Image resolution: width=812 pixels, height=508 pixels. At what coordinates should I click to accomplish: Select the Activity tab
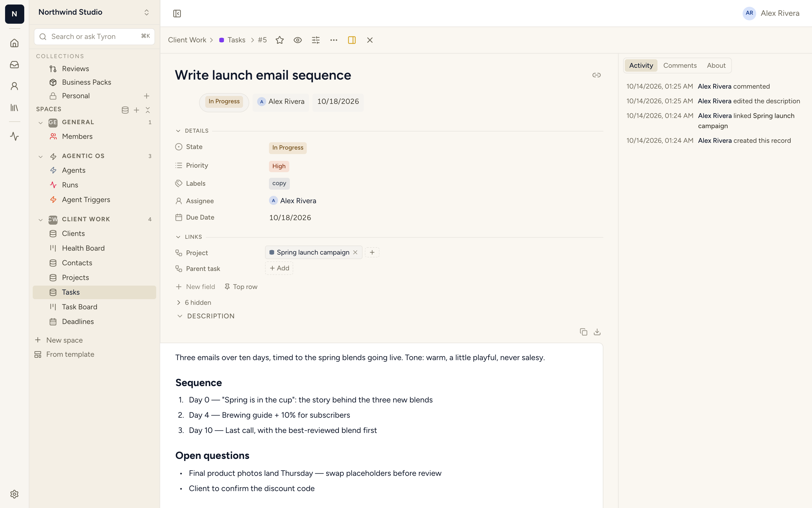(x=641, y=65)
